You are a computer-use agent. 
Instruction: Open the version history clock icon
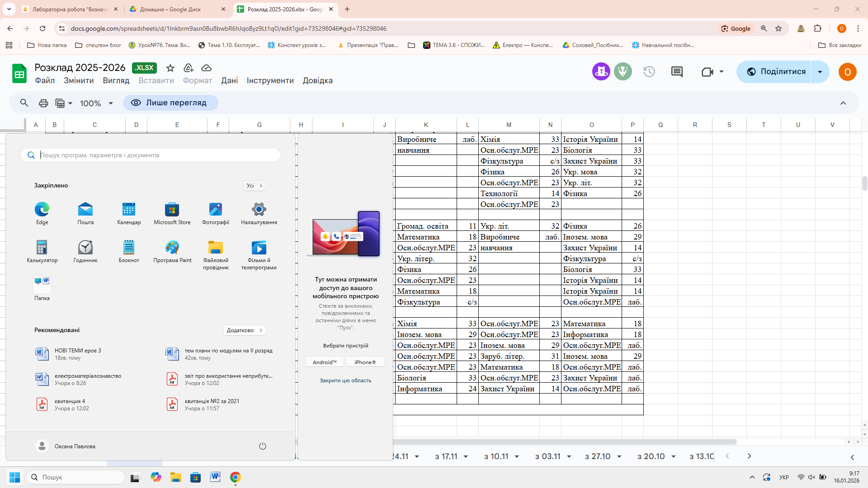(649, 72)
